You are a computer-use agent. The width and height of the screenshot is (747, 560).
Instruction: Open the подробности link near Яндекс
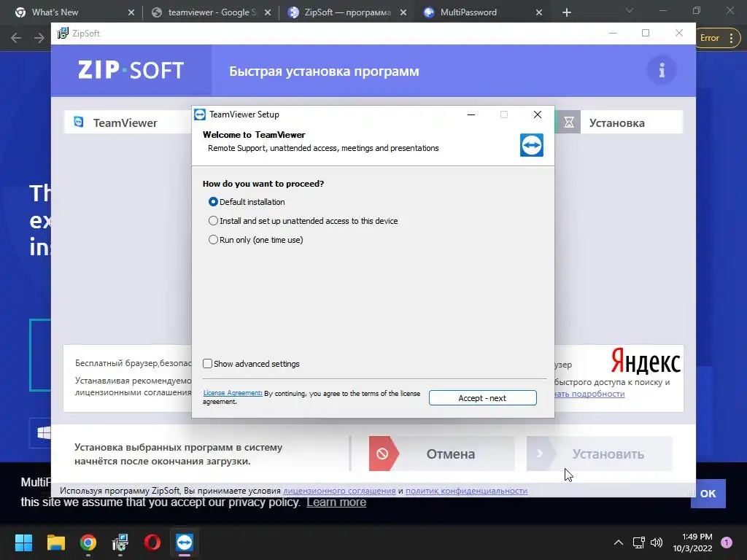(x=589, y=394)
